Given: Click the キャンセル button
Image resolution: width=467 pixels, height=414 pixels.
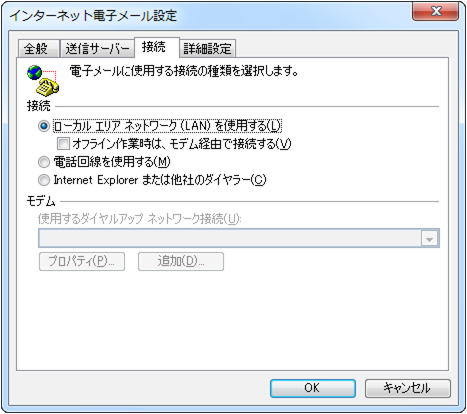Looking at the screenshot, I should pos(408,388).
